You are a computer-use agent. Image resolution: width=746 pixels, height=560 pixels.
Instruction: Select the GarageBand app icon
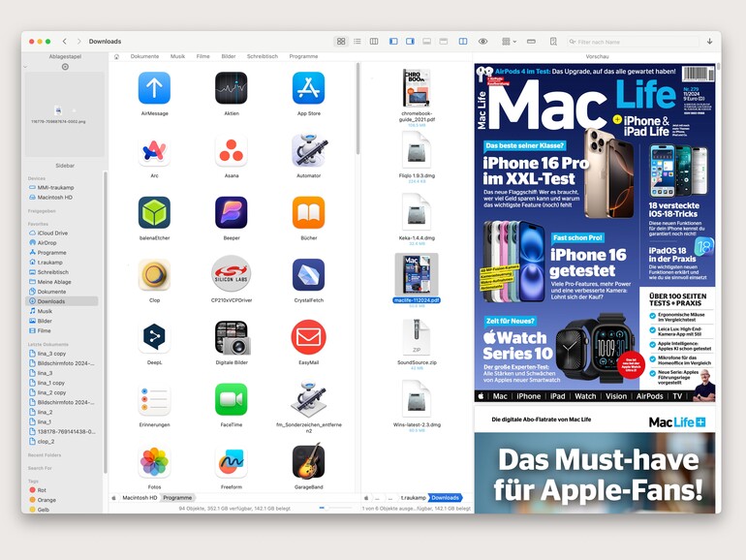[x=308, y=460]
